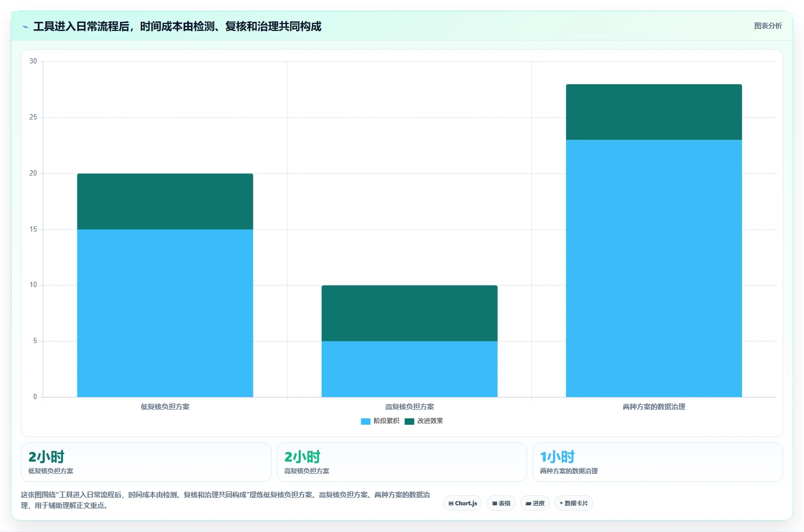Click the small chart icon beside the title
This screenshot has width=804, height=532.
[x=25, y=27]
